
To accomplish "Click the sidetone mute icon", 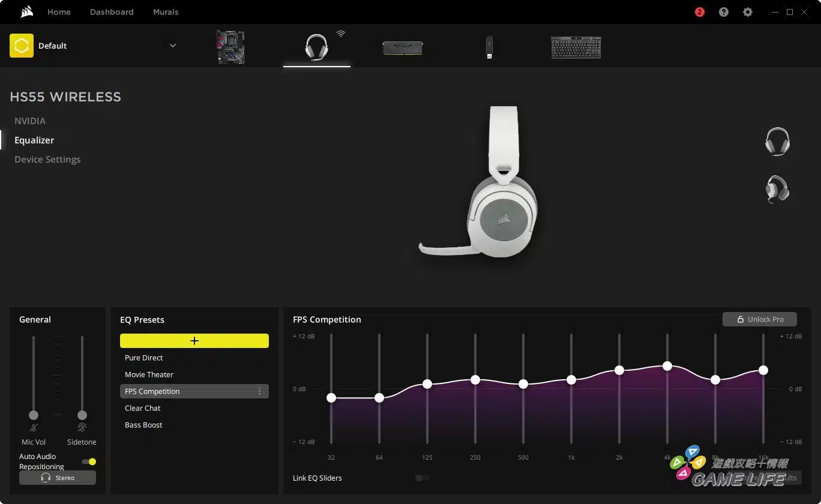I will (82, 428).
